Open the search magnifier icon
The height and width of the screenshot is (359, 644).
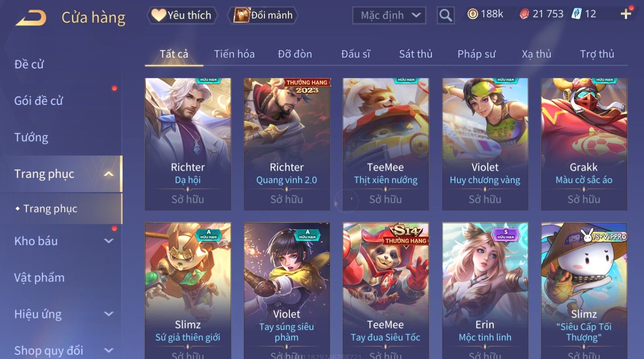click(x=446, y=15)
